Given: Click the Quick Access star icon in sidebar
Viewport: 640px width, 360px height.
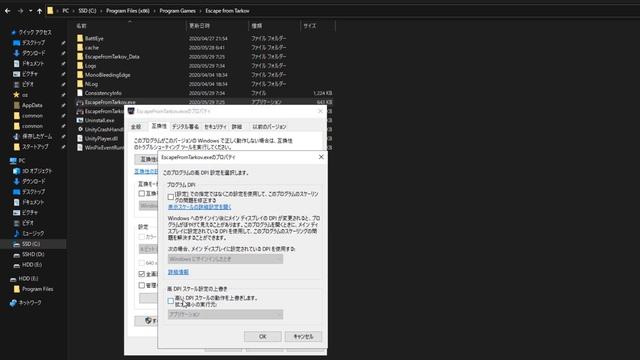Looking at the screenshot, I should pyautogui.click(x=13, y=32).
